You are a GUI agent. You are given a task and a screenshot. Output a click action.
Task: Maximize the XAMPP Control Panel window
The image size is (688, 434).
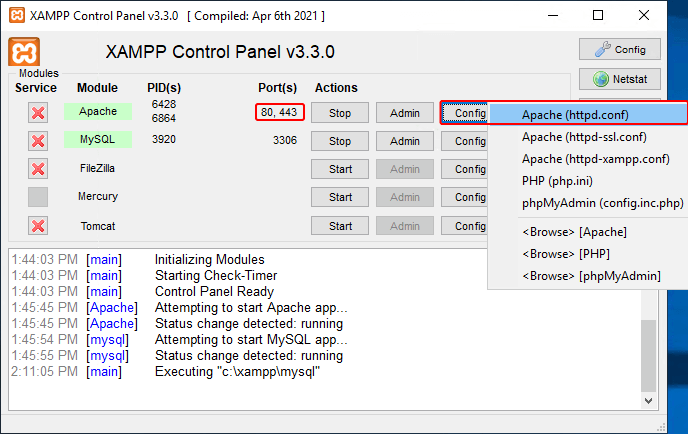pyautogui.click(x=598, y=15)
